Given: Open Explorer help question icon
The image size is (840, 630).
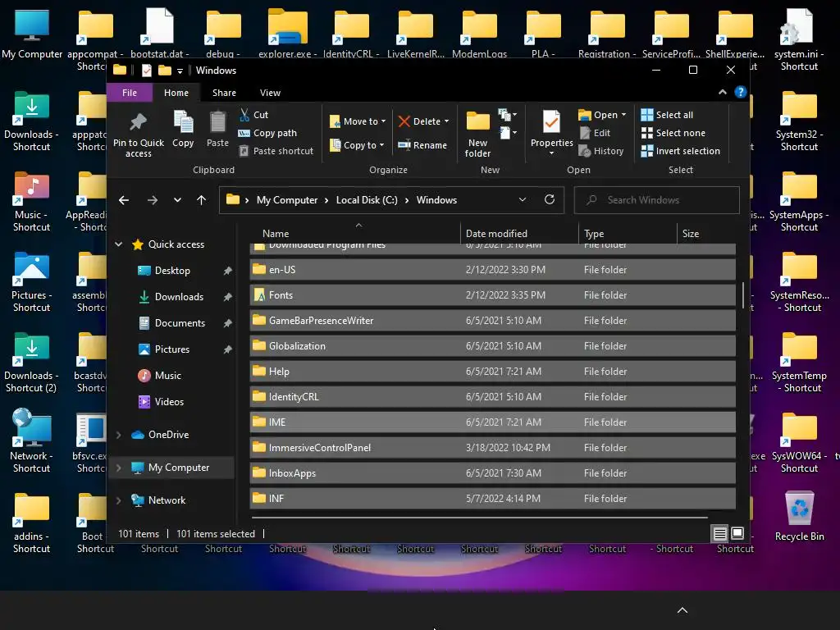Looking at the screenshot, I should point(741,92).
